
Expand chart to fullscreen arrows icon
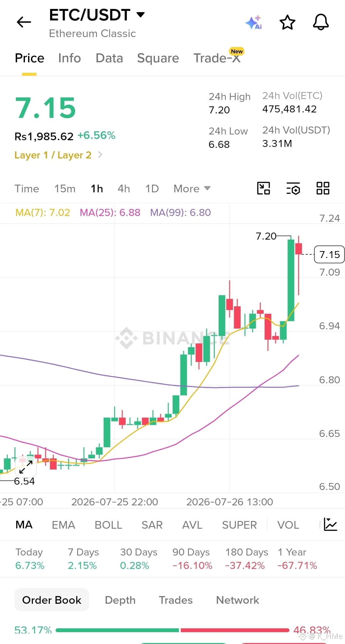[26, 467]
